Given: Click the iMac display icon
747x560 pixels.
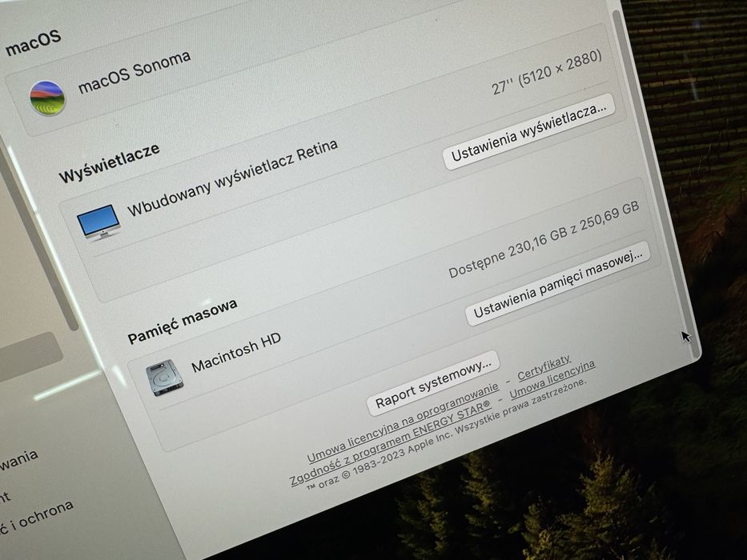Looking at the screenshot, I should pos(98,223).
